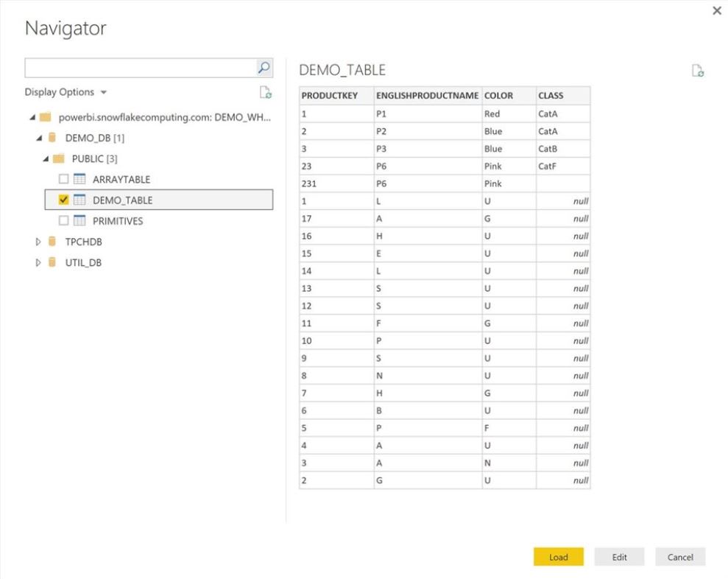Open the Display Options dropdown

click(66, 92)
